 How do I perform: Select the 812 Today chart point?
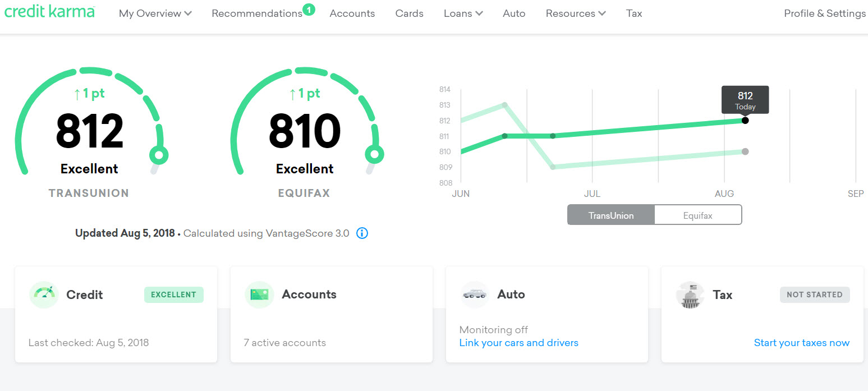(745, 120)
